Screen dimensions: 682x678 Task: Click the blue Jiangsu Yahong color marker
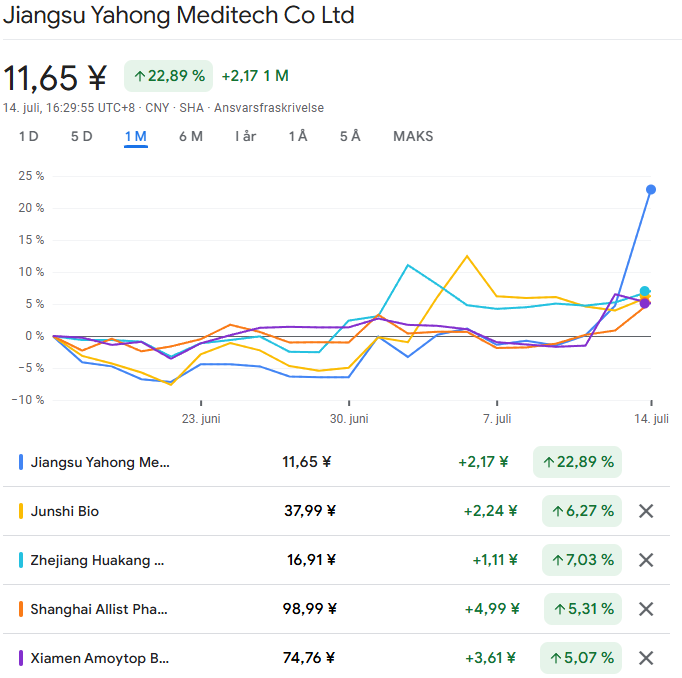[x=21, y=462]
